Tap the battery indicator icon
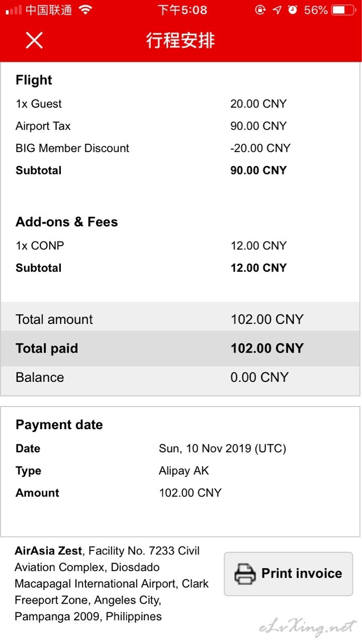362x644 pixels. tap(343, 10)
